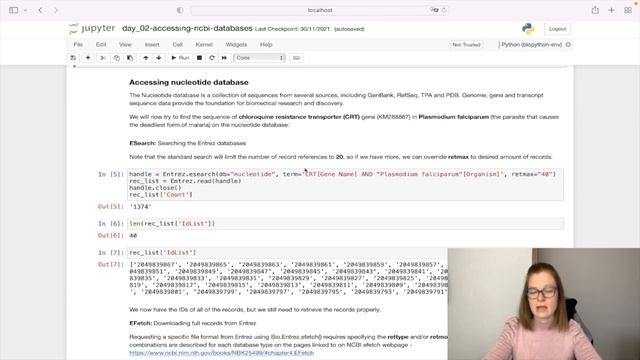The height and width of the screenshot is (360, 640).
Task: Open the Insert menu
Action: (152, 44)
